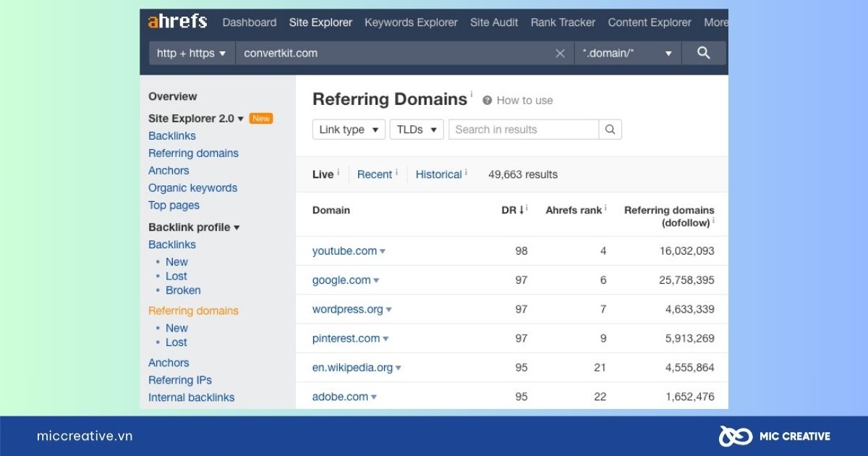Click the search icon next to Search in results
This screenshot has height=456, width=868.
point(610,130)
